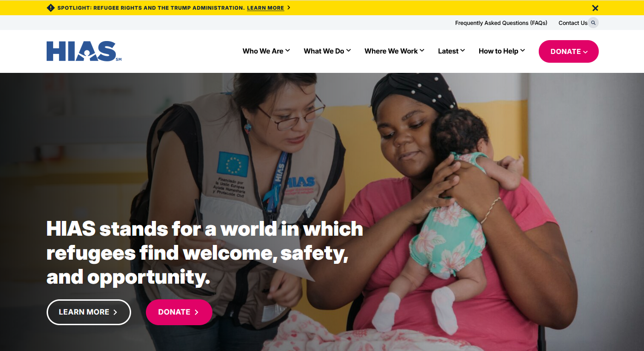Dismiss the yellow spotlight banner
Viewport: 644px width, 351px height.
pos(595,8)
